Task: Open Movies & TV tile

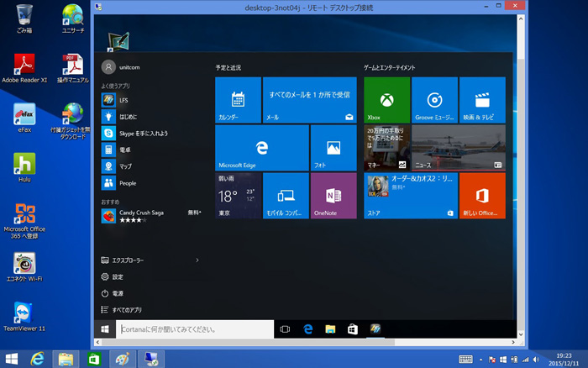Action: (482, 100)
